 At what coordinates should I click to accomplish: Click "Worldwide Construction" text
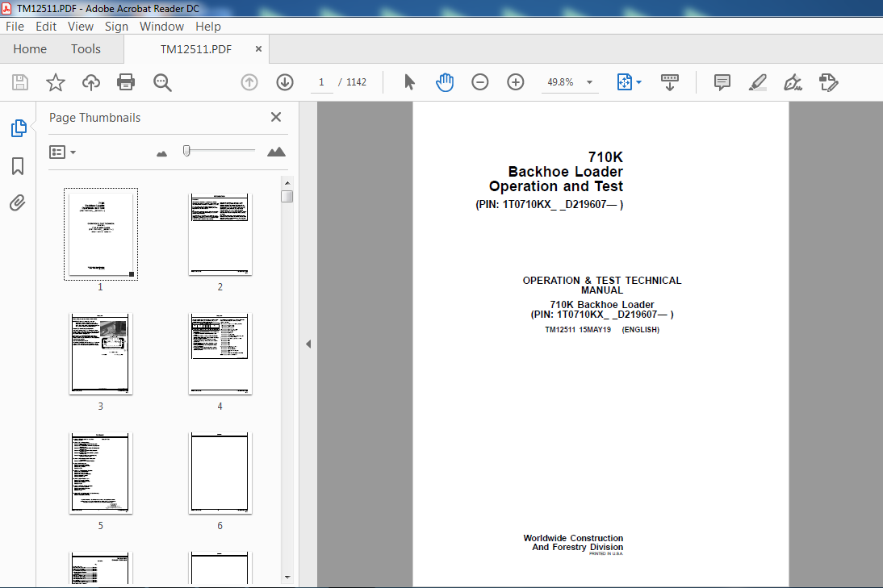[x=573, y=538]
